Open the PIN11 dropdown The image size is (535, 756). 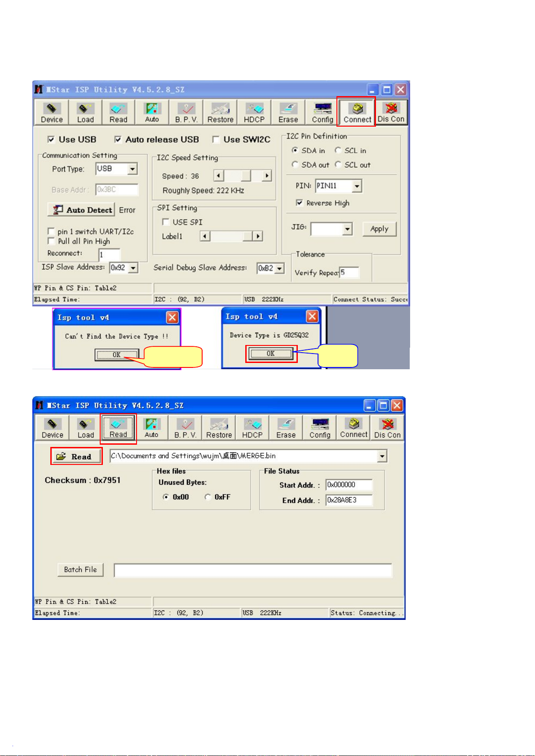point(357,186)
